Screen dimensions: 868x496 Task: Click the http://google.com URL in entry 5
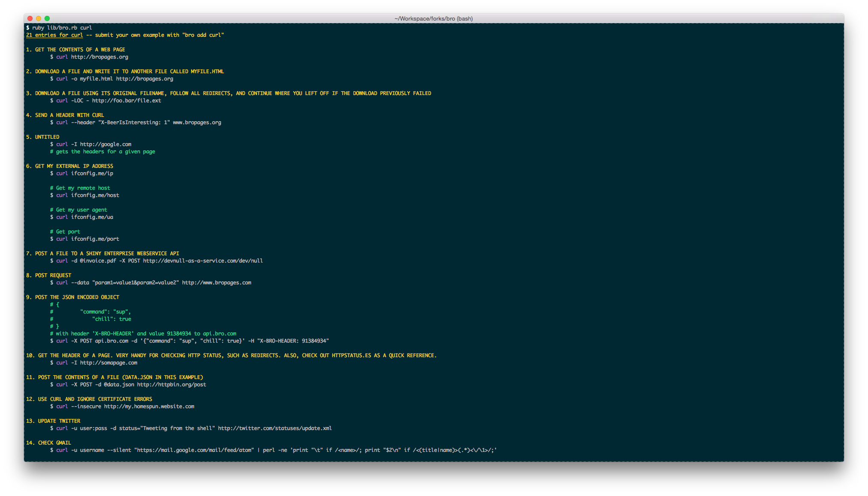point(105,144)
